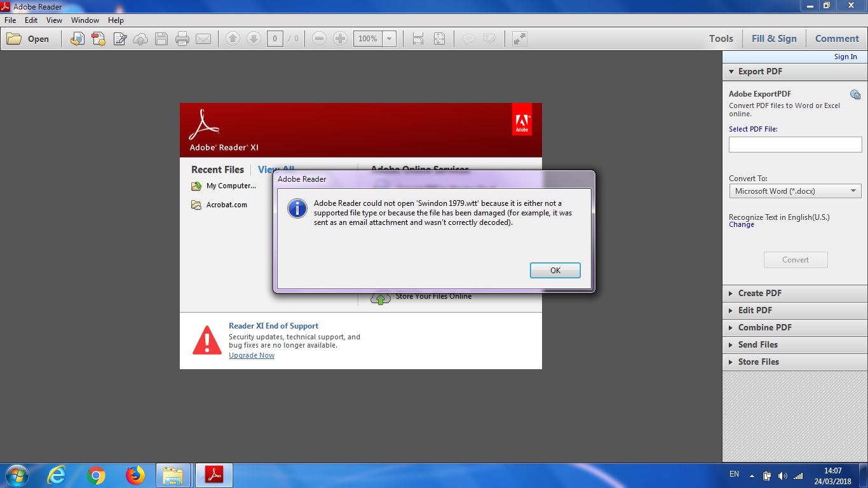Click the read mode expand icon
This screenshot has height=488, width=868.
click(520, 39)
